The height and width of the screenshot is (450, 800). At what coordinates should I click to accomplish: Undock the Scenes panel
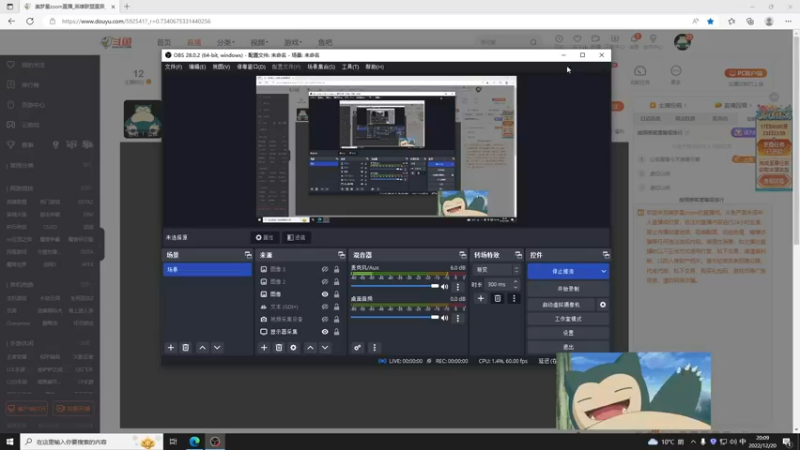click(248, 255)
